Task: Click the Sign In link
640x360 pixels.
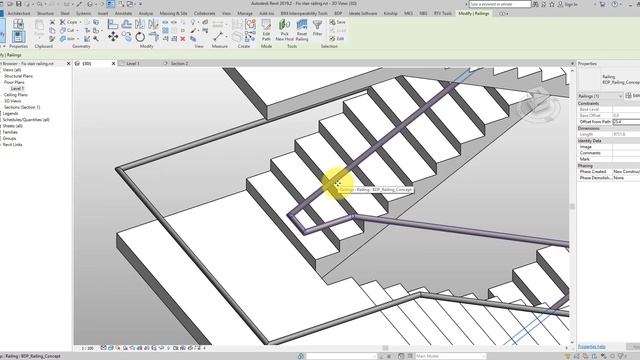Action: 571,4
